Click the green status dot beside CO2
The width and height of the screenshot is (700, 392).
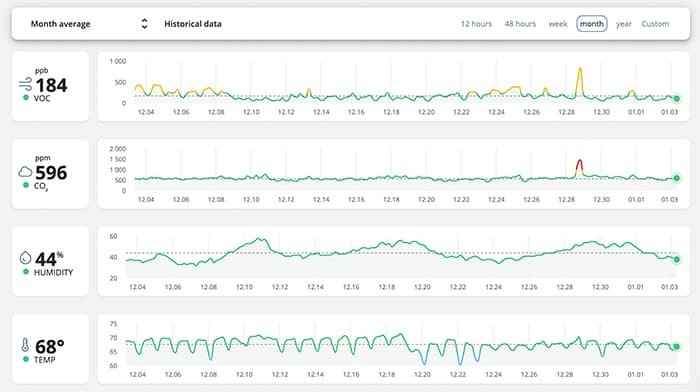click(x=26, y=185)
